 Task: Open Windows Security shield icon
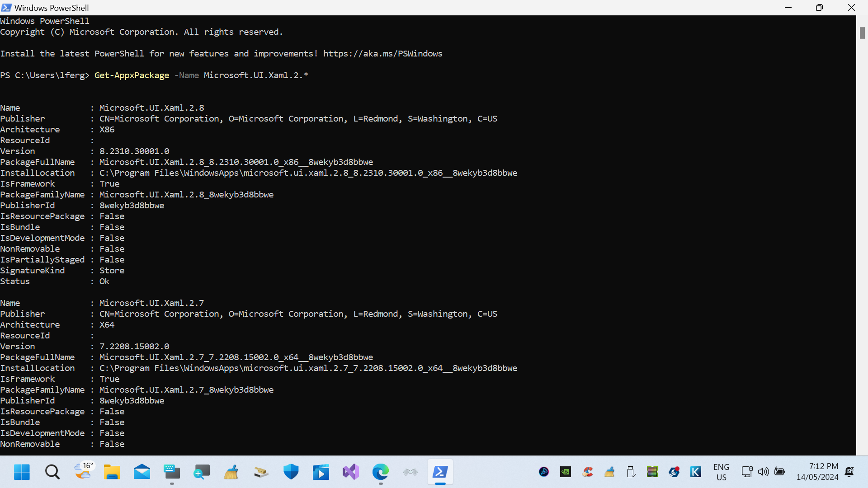291,472
